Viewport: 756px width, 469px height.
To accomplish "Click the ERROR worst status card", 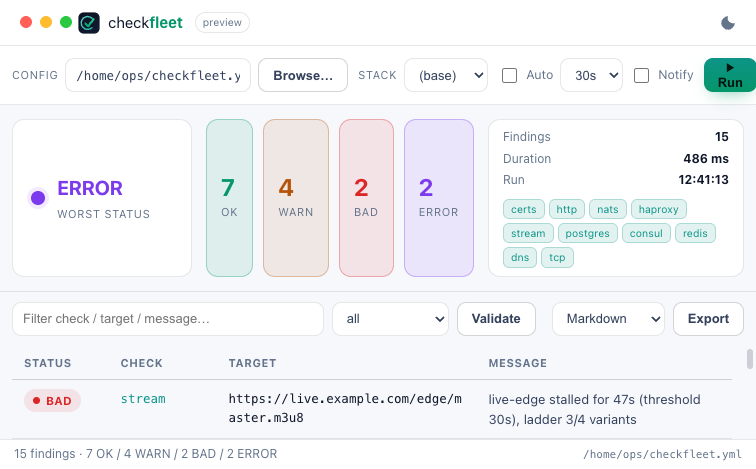I will point(102,198).
